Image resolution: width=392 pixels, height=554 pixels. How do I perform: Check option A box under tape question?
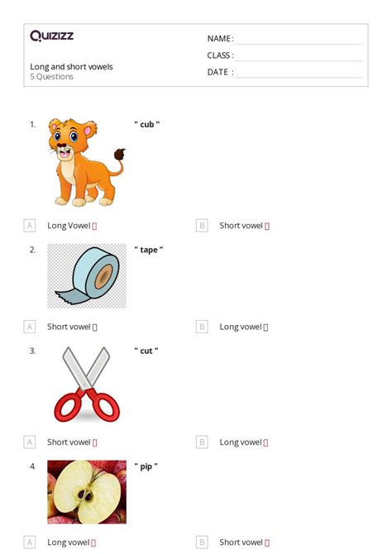tap(30, 327)
